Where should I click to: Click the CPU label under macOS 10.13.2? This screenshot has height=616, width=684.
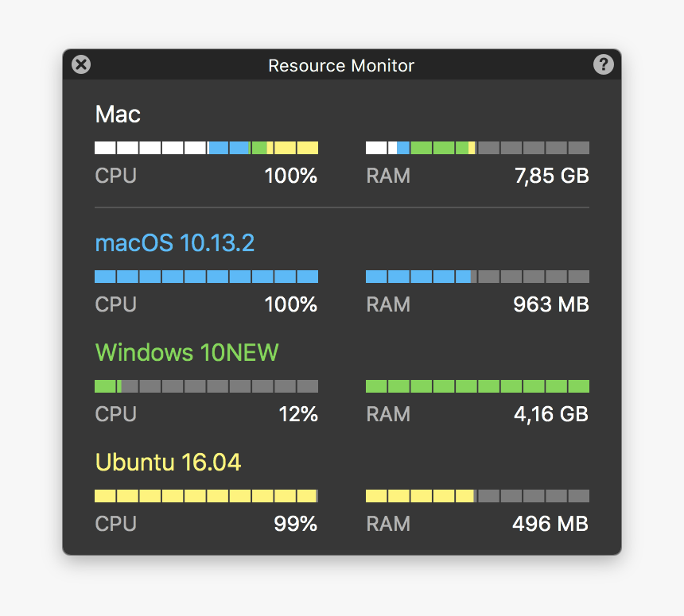coord(116,304)
